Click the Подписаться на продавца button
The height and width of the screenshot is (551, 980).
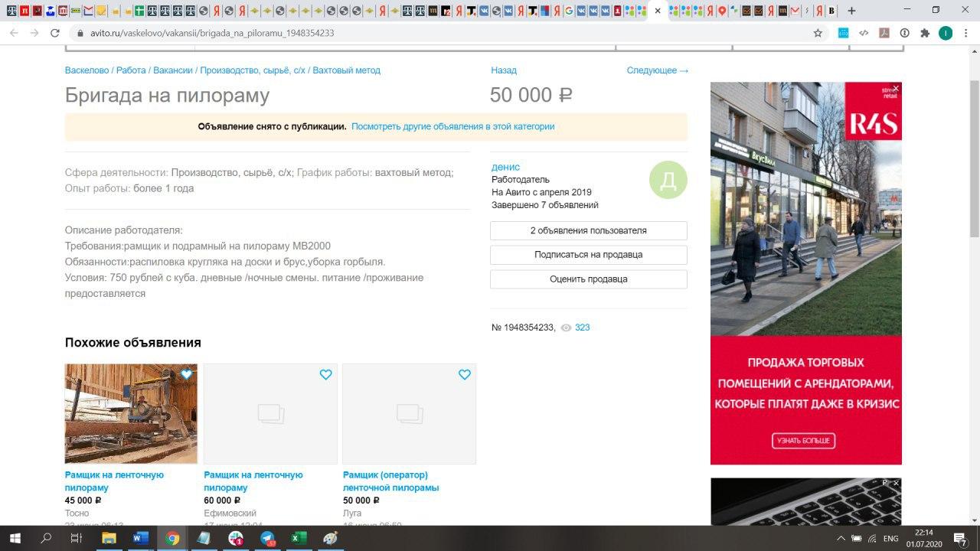[588, 255]
